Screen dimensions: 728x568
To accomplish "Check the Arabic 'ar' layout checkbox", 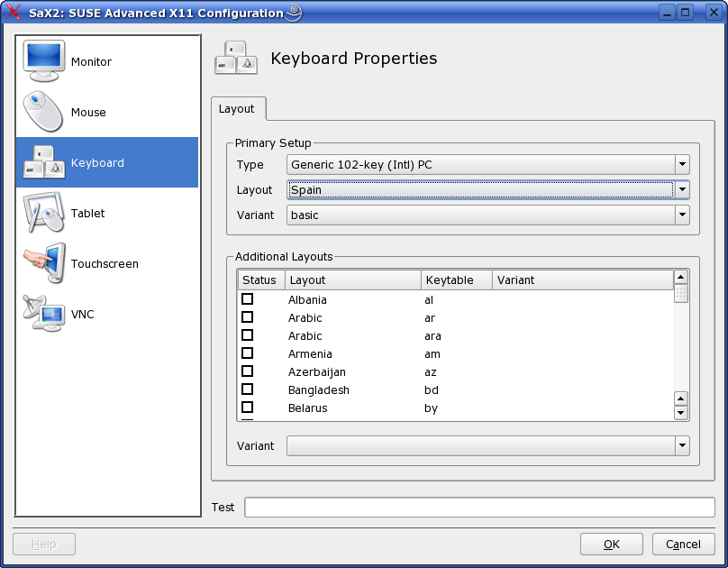I will (x=248, y=317).
